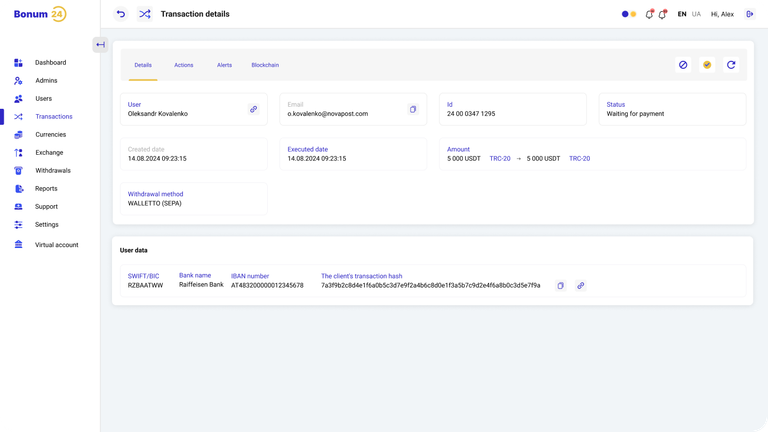The width and height of the screenshot is (768, 432).
Task: Log out using the exit icon
Action: tap(749, 14)
